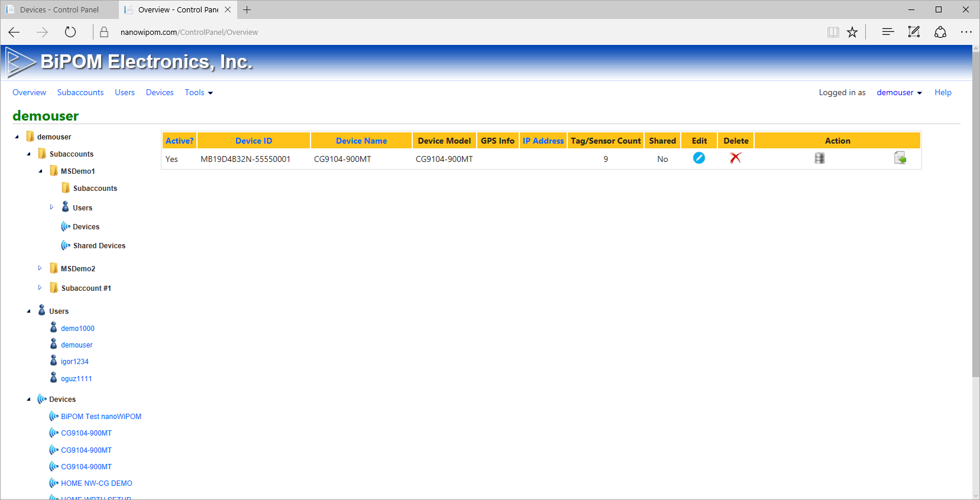This screenshot has width=980, height=500.
Task: Collapse the MSDemo1 tree node
Action: click(40, 171)
